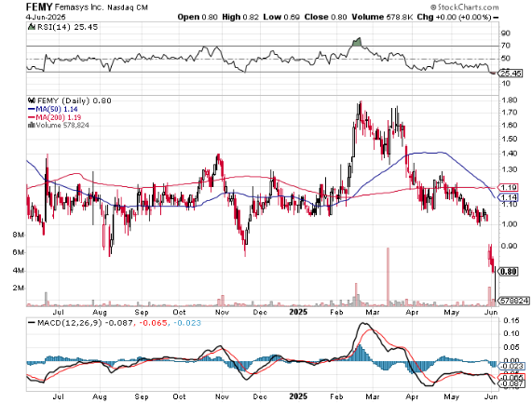Click the MA(50) 1.14 price axis tag
Screen dimensions: 532x403
(508, 197)
